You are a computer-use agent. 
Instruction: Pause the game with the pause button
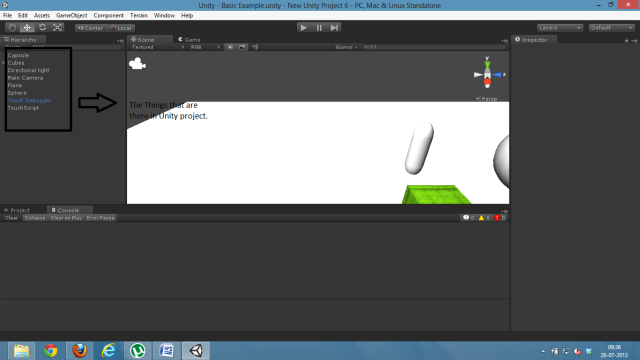319,28
